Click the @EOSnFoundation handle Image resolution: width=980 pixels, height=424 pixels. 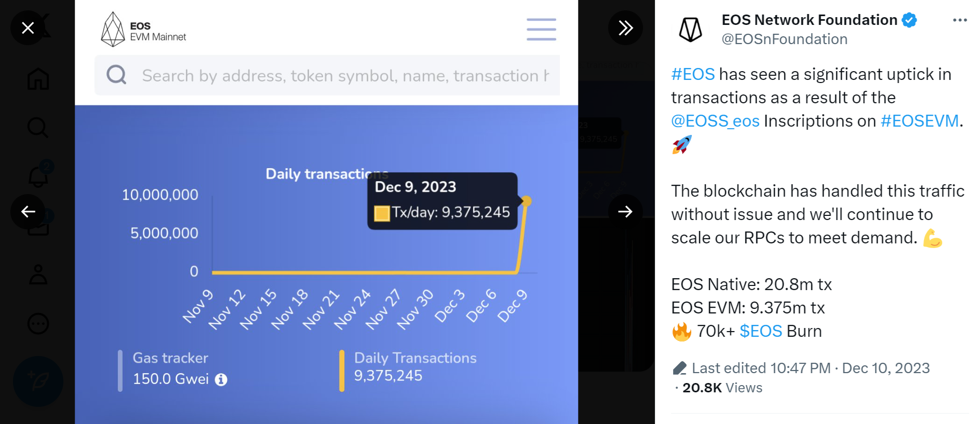784,39
